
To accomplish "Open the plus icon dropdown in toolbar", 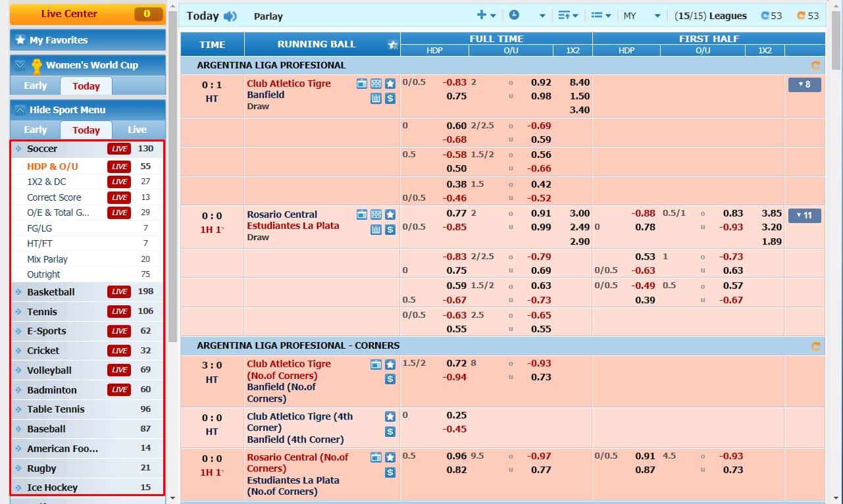I will (x=486, y=15).
